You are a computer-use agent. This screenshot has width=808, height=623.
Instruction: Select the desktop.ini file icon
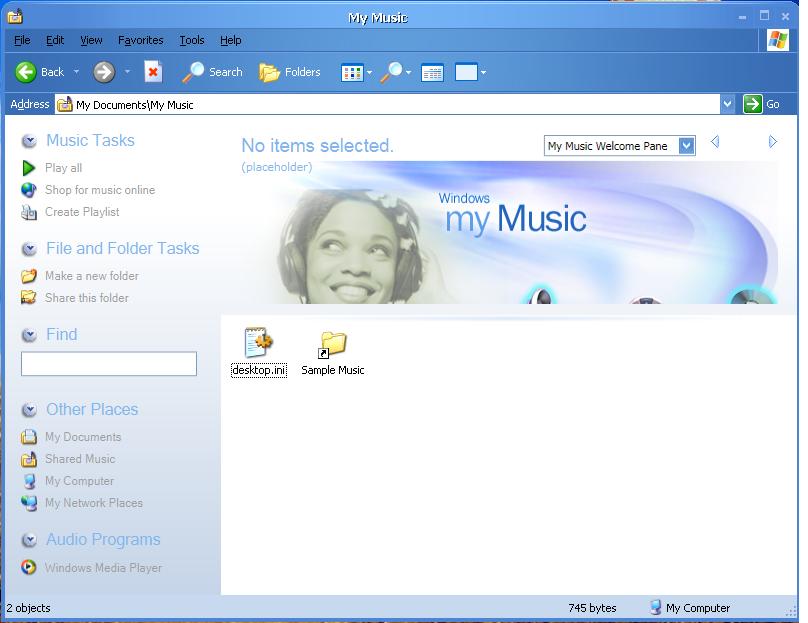point(258,343)
